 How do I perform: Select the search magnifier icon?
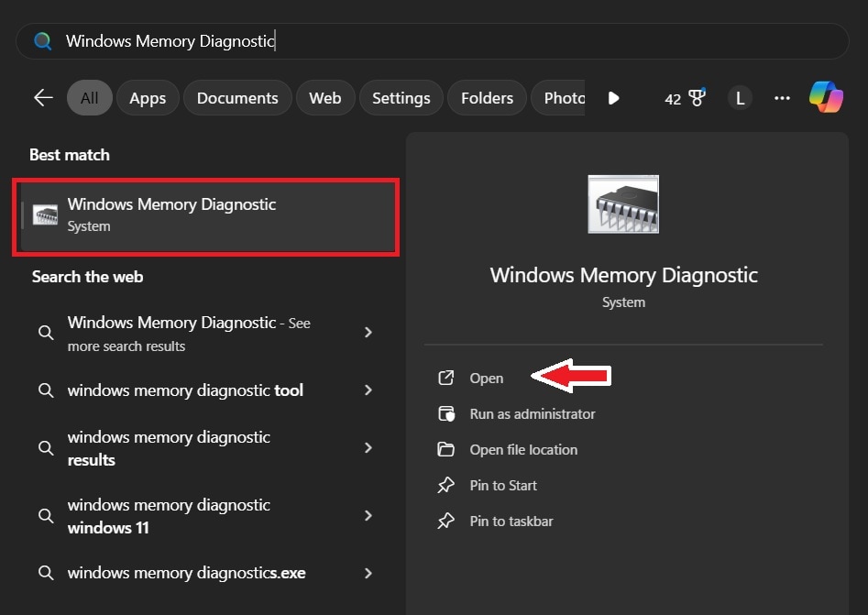pos(40,40)
